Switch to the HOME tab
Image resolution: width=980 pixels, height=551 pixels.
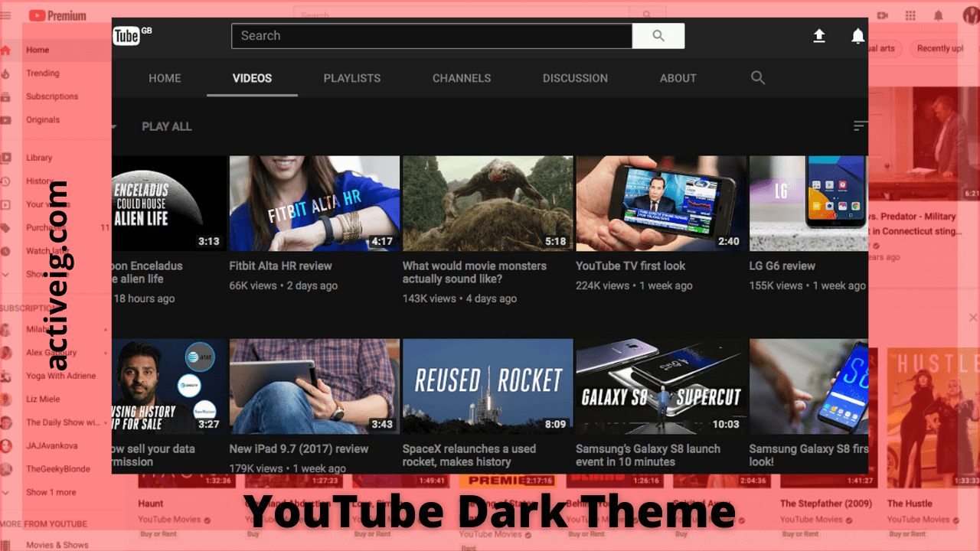pyautogui.click(x=165, y=78)
